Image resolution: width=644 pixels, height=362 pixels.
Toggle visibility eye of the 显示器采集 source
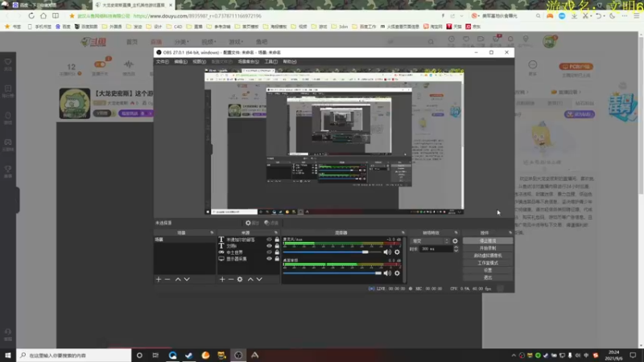click(x=269, y=258)
